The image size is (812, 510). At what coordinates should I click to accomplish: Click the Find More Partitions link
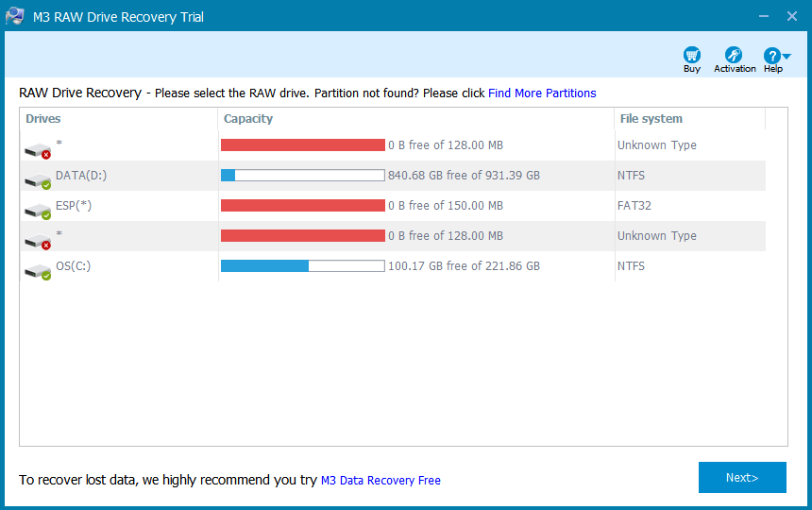coord(542,93)
